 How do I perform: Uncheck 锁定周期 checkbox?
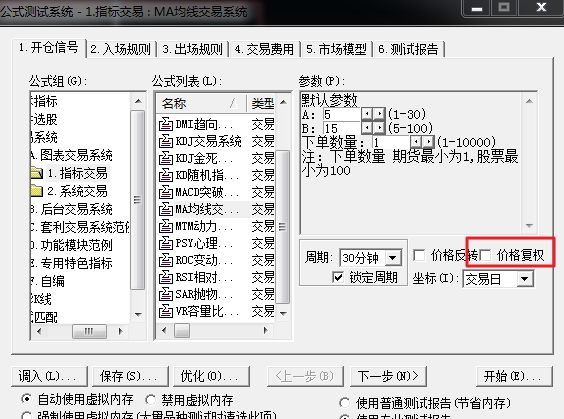click(x=338, y=277)
